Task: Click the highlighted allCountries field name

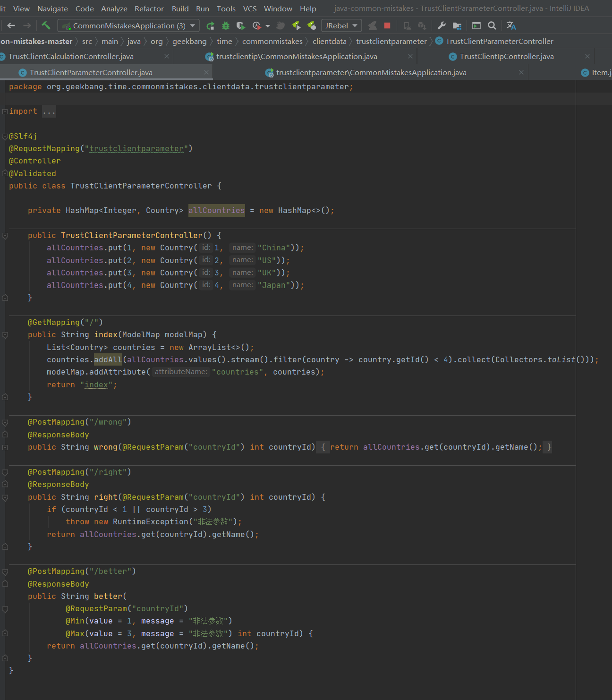Action: pos(217,211)
